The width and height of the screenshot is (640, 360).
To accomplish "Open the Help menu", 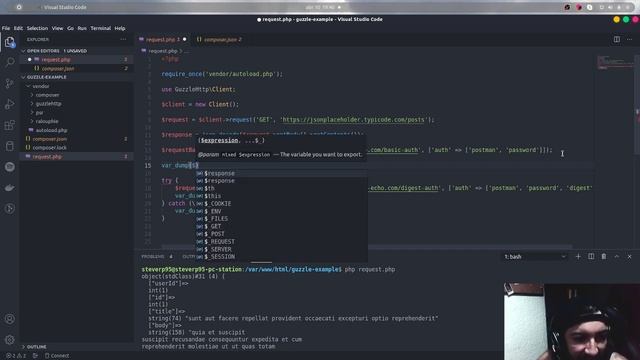I will point(120,28).
